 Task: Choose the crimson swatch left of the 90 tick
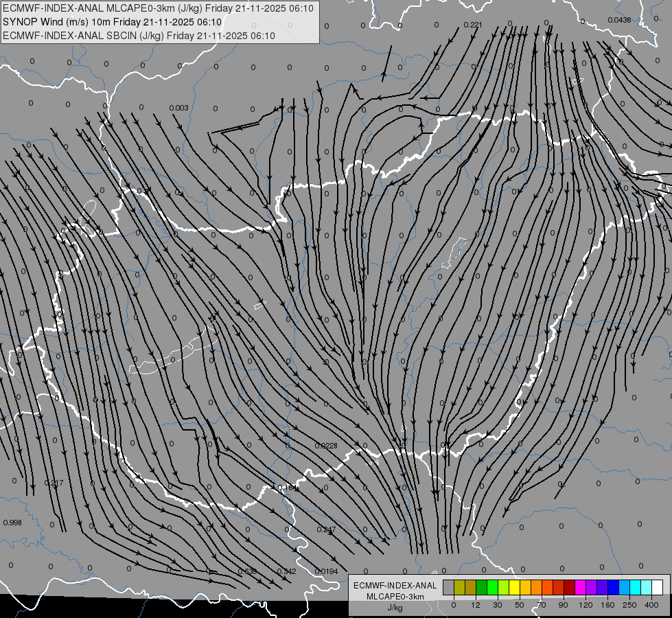(559, 587)
